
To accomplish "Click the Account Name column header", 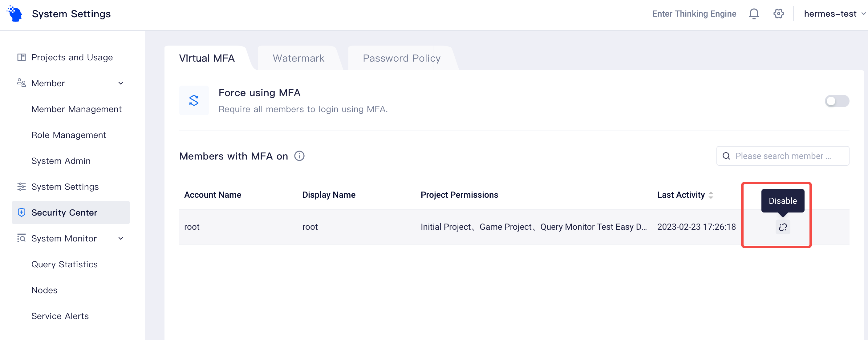I will 213,195.
